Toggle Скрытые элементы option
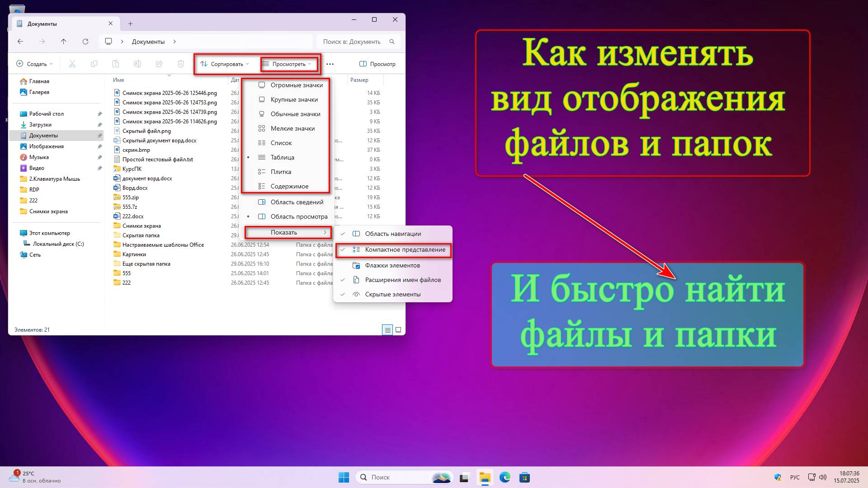The height and width of the screenshot is (488, 868). pos(393,294)
